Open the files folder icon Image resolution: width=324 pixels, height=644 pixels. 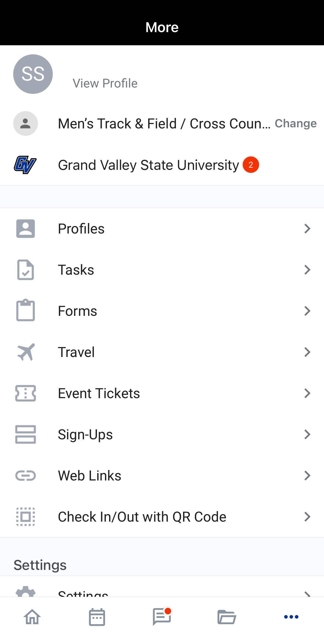[227, 617]
